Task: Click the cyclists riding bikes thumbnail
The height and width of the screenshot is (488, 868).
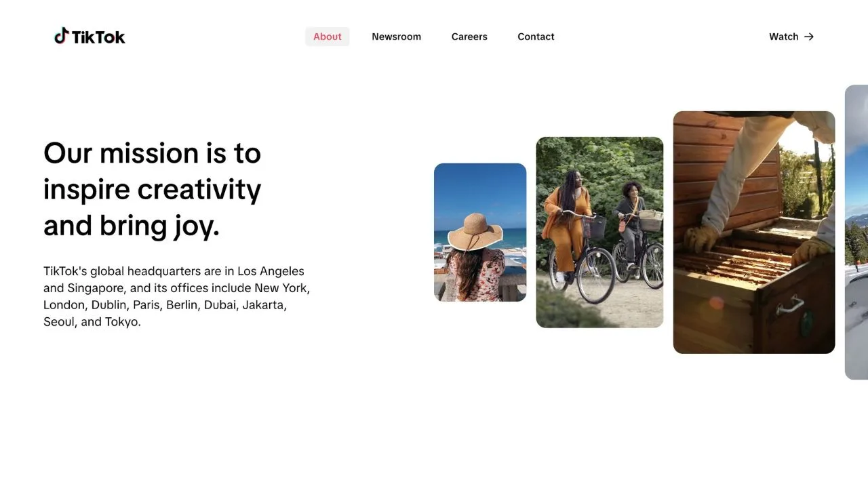Action: 599,232
